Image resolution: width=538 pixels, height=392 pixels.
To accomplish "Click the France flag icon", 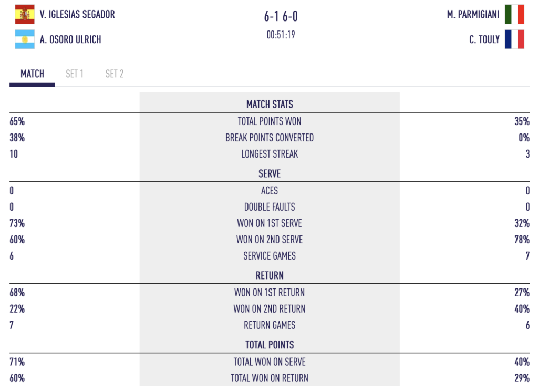I will click(x=514, y=39).
